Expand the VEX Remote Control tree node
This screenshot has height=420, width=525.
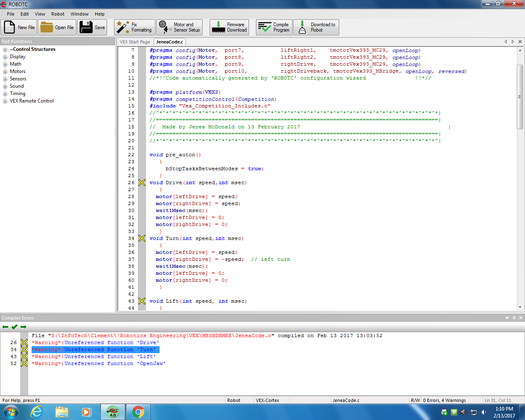pyautogui.click(x=5, y=101)
